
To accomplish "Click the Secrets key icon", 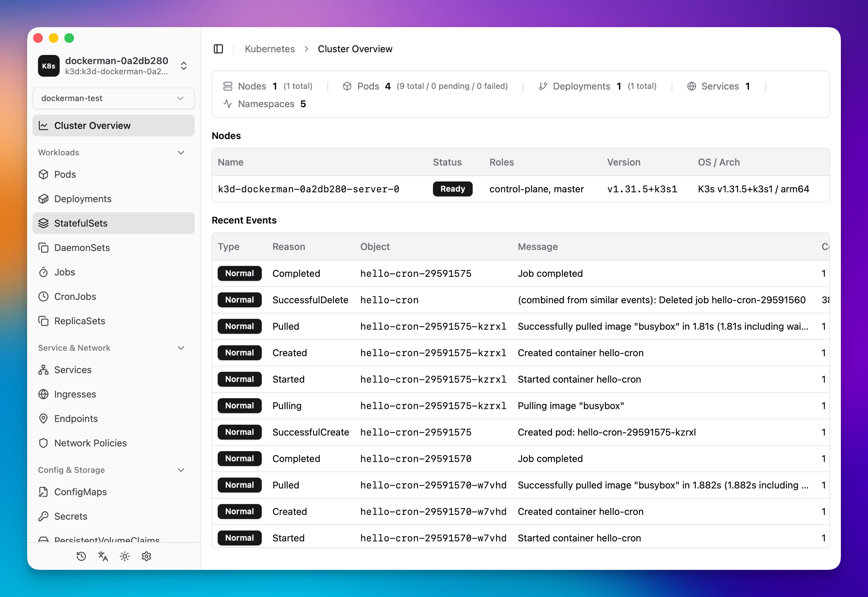I will pyautogui.click(x=43, y=516).
